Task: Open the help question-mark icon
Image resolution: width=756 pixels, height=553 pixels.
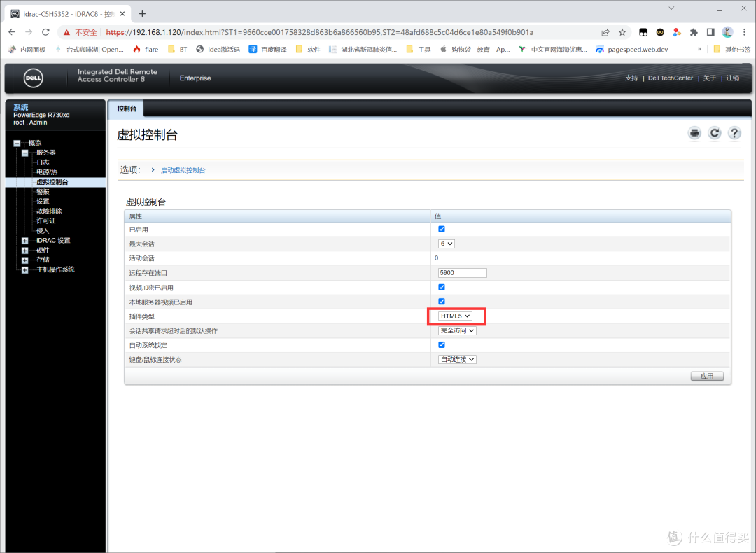Action: tap(734, 133)
